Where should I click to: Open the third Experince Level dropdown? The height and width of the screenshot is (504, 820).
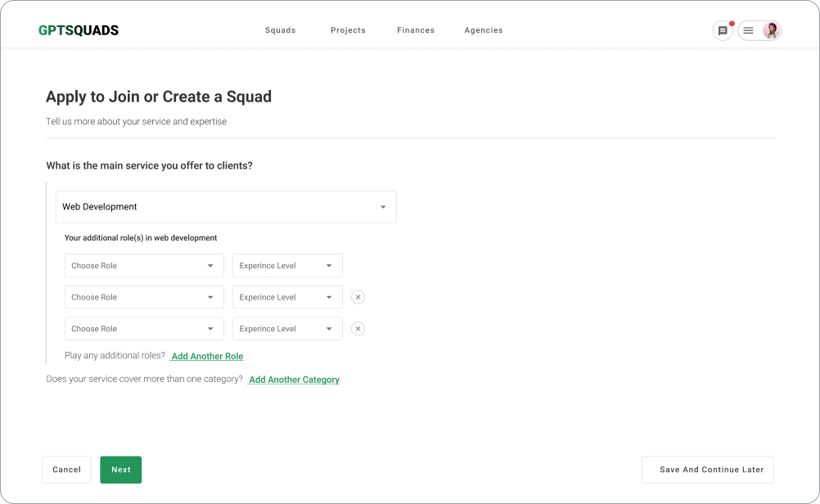[x=287, y=329]
